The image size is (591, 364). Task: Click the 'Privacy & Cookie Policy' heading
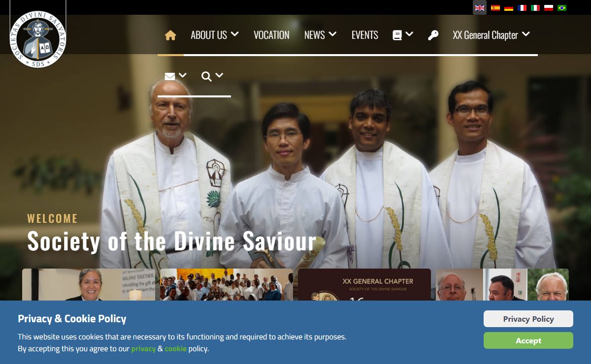click(72, 319)
